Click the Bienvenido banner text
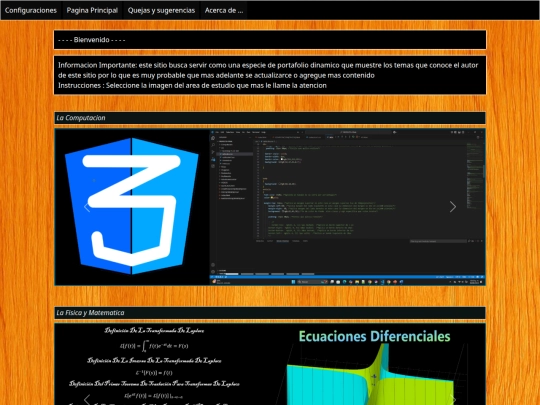Image resolution: width=540 pixels, height=405 pixels. (92, 40)
